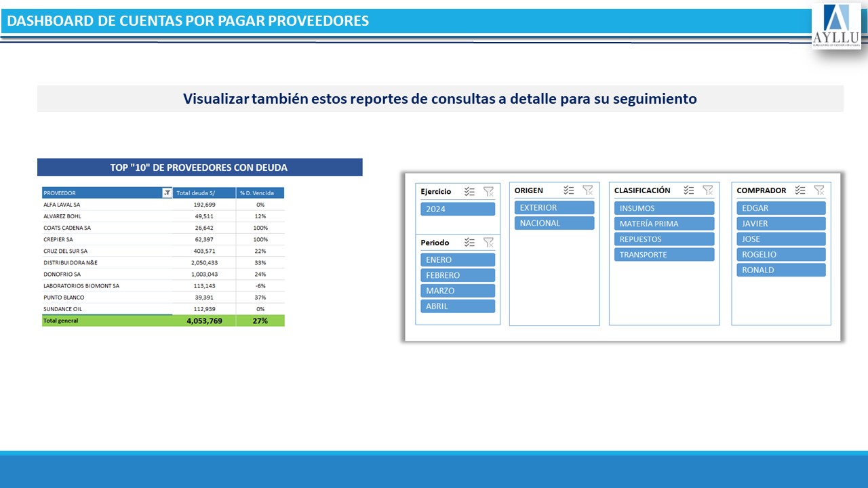Toggle multi-select icon in Ejercicio slicer
Image resolution: width=868 pixels, height=488 pixels.
pos(469,192)
